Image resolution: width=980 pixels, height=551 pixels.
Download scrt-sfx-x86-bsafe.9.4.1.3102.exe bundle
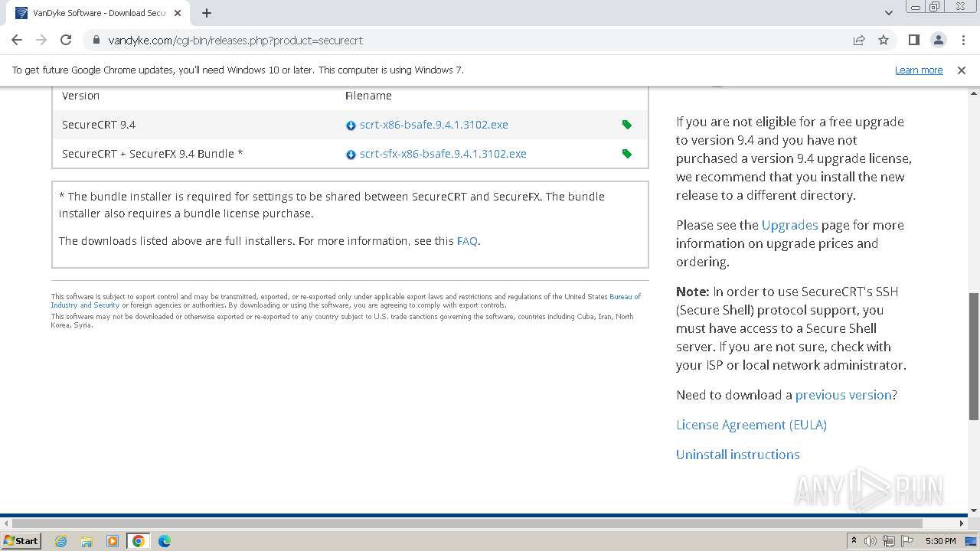point(443,154)
